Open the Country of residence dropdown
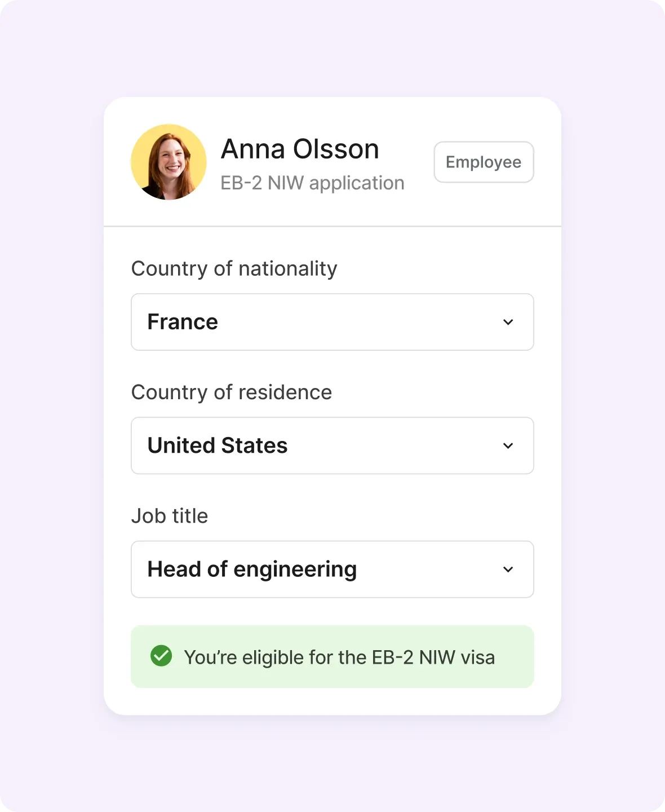The image size is (665, 812). click(x=332, y=445)
